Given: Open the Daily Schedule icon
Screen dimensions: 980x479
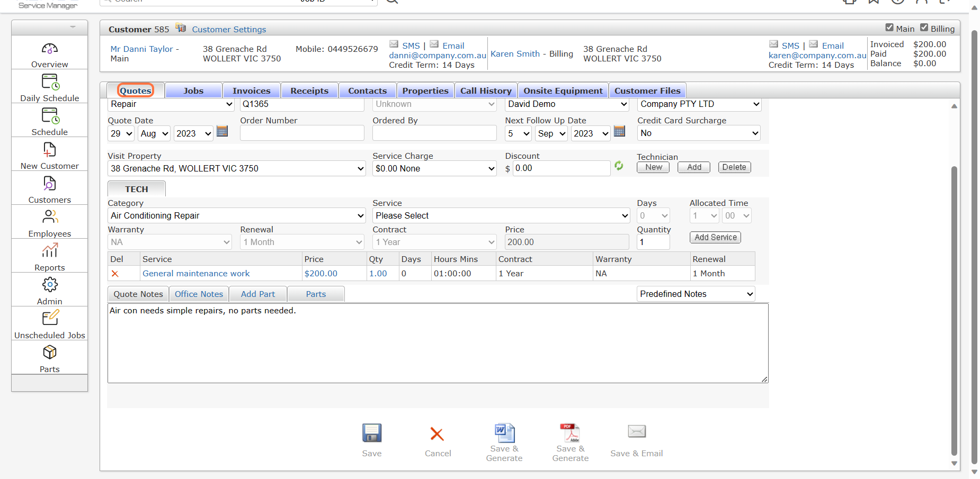Looking at the screenshot, I should [50, 82].
